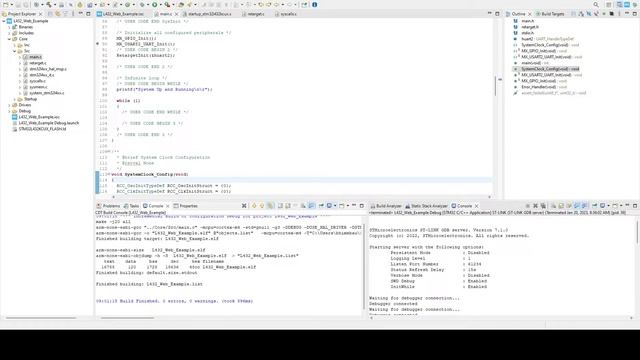The width and height of the screenshot is (640, 360).
Task: Open the Static Stack Analyzer tab
Action: [427, 206]
